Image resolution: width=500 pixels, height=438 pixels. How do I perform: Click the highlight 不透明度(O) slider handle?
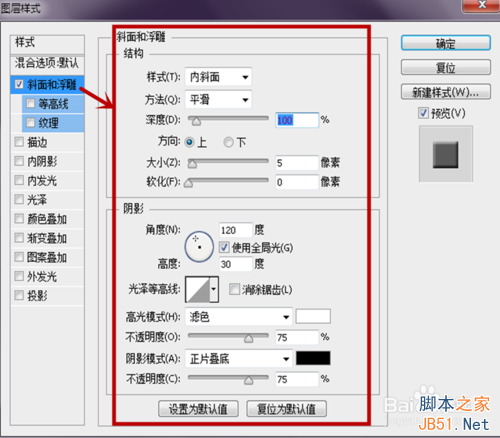(x=248, y=339)
